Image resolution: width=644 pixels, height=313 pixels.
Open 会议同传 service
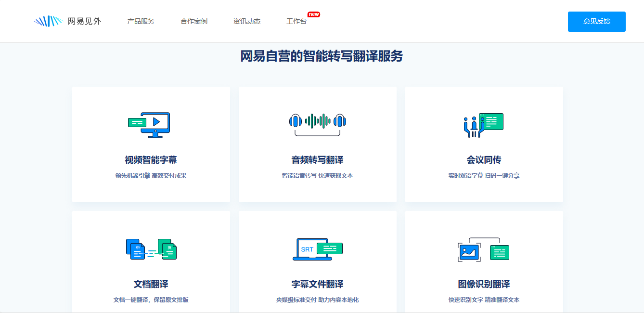484,160
